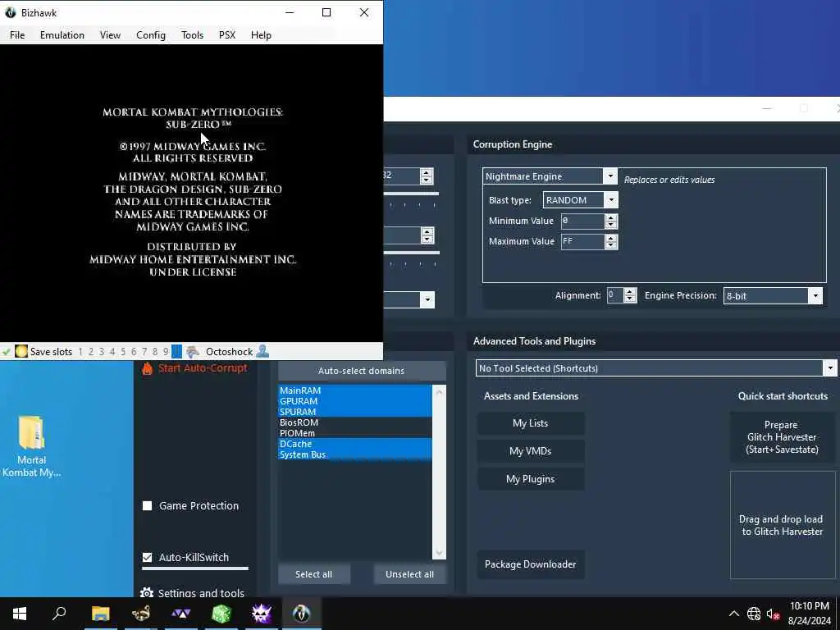Click Start Auto-Corrupt

coord(203,368)
